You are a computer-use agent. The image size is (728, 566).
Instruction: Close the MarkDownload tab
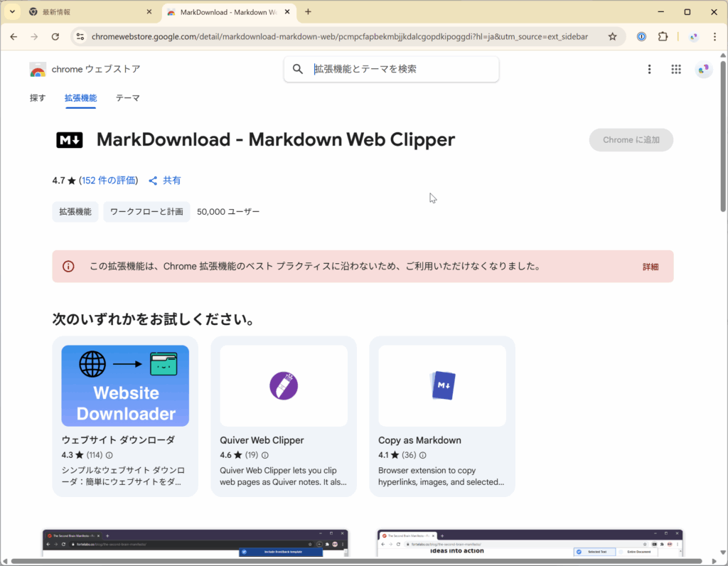click(287, 11)
